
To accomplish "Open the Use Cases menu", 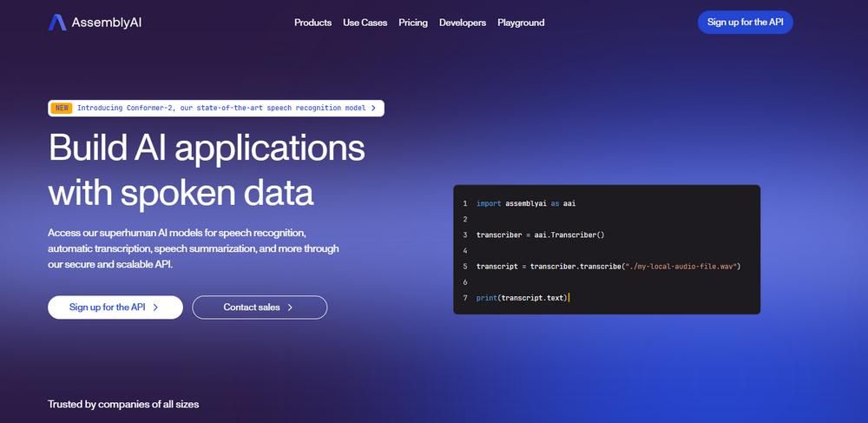I will (365, 23).
